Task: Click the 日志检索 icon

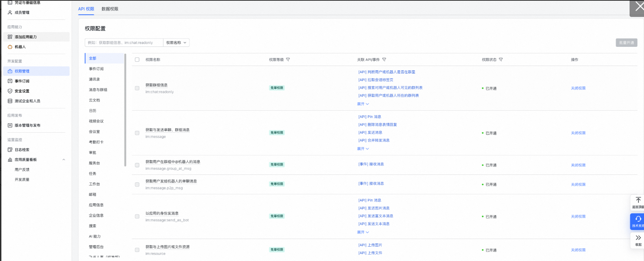Action: pos(10,150)
